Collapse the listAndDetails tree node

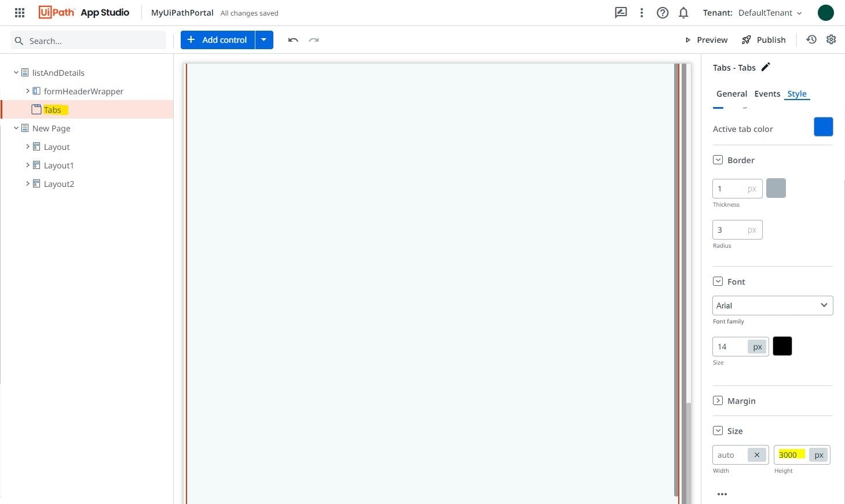pos(16,72)
